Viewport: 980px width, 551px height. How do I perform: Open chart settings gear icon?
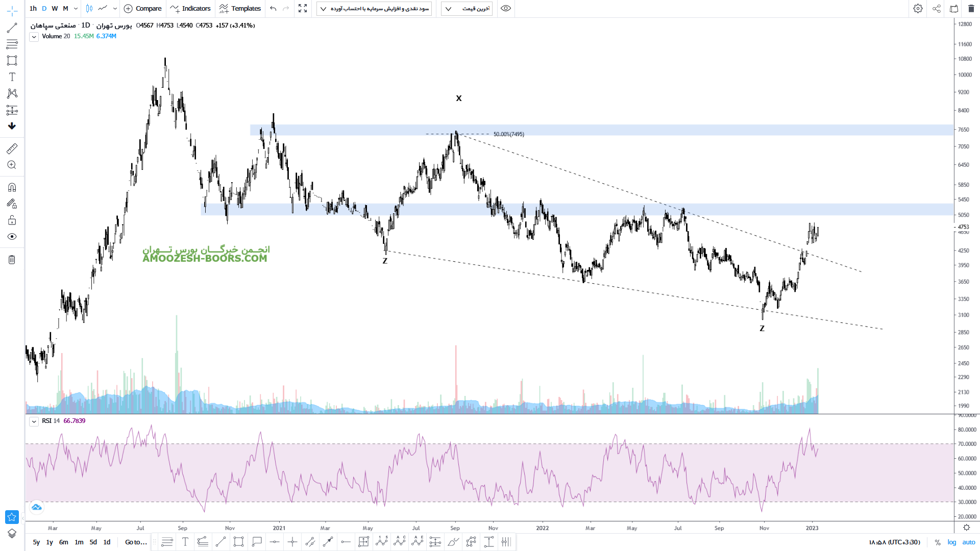tap(918, 9)
